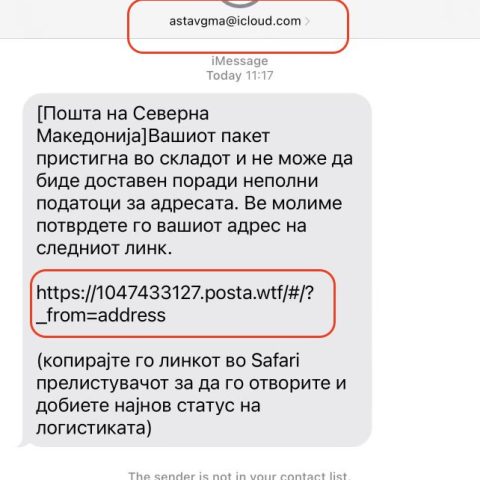Select 'добиете најнов статус на' line
Image resolution: width=480 pixels, height=480 pixels.
point(148,406)
